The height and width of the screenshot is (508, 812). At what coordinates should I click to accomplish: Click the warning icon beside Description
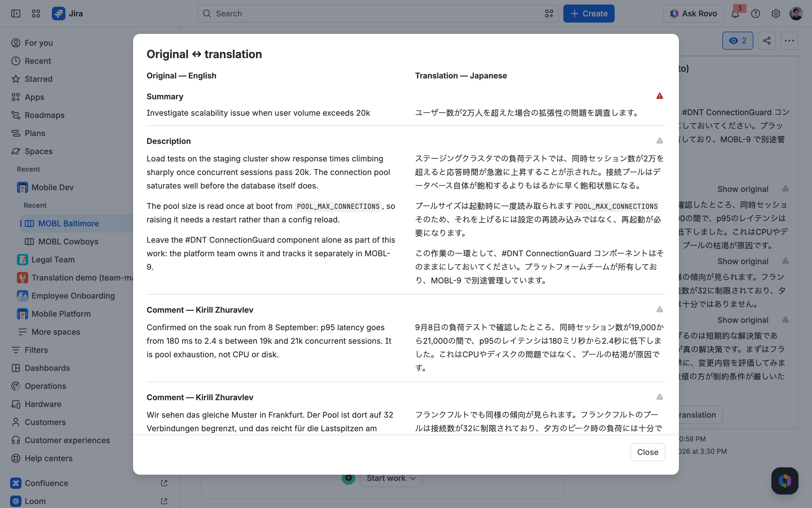click(659, 141)
